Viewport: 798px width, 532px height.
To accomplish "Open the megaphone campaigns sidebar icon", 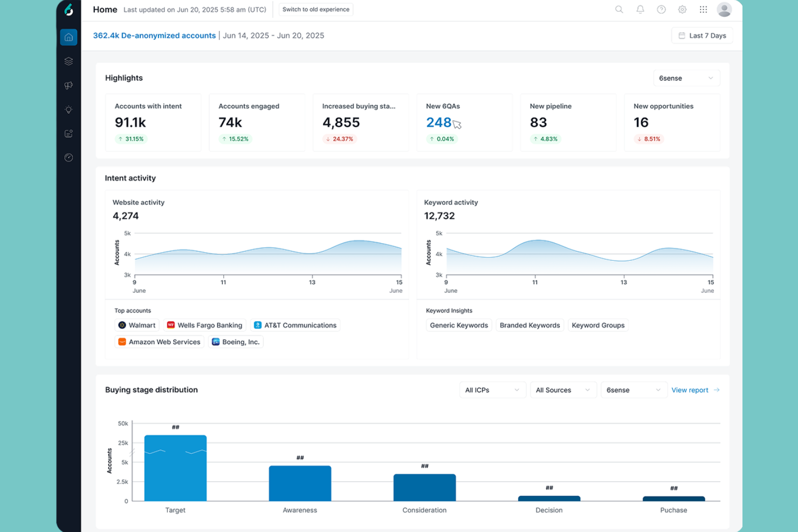I will point(68,86).
